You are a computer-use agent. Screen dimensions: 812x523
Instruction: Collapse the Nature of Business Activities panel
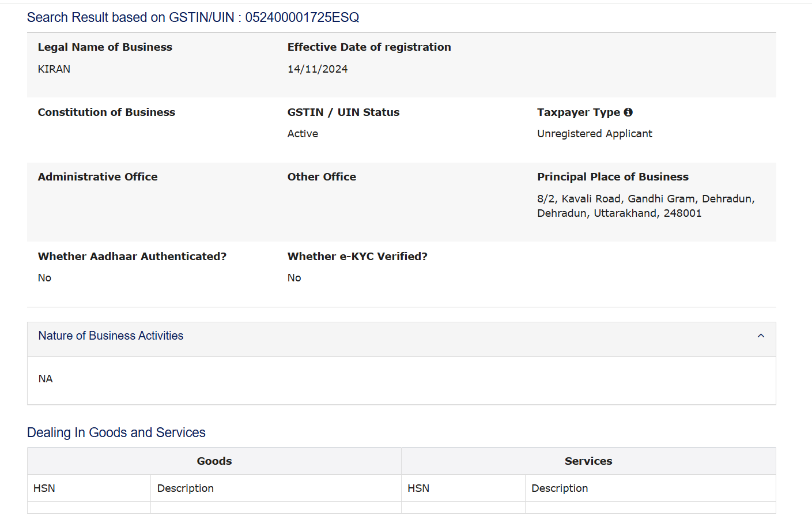coord(761,336)
